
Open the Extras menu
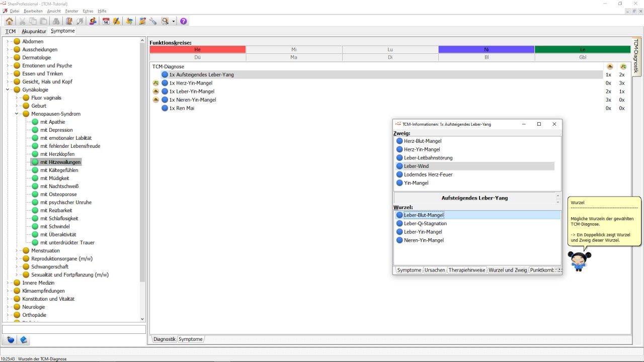(88, 11)
